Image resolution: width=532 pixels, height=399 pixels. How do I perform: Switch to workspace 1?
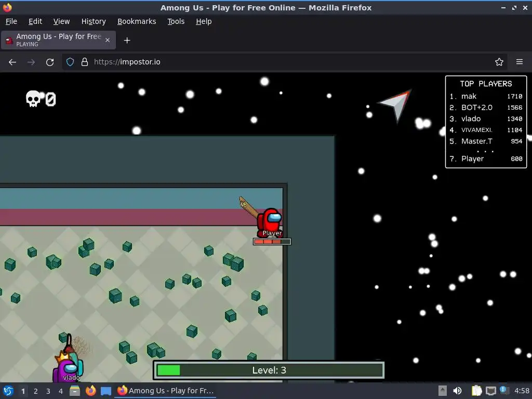[x=23, y=391]
